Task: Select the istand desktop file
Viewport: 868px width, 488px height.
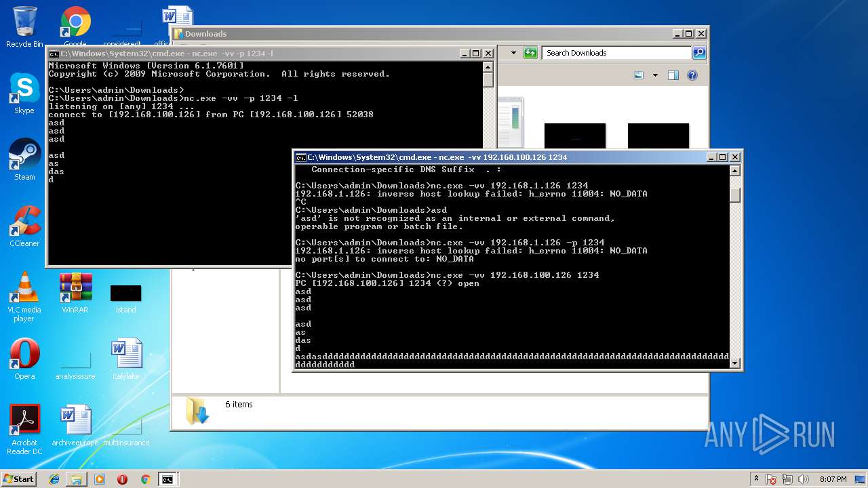Action: 125,298
